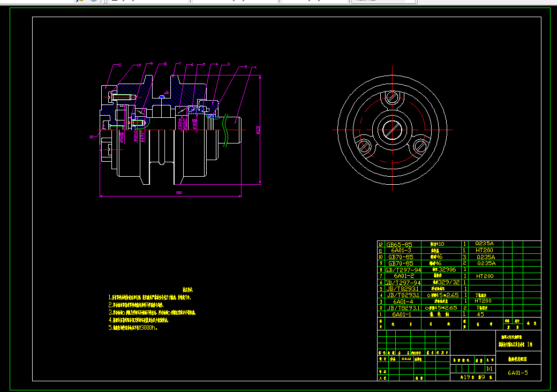
Task: Click balloon number 12 beside section view
Action: [91, 137]
